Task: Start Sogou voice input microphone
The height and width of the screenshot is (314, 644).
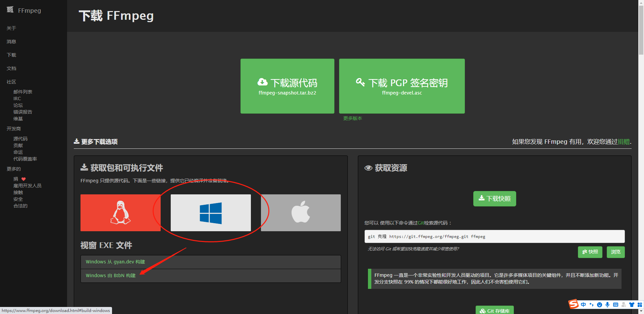Action: click(607, 305)
